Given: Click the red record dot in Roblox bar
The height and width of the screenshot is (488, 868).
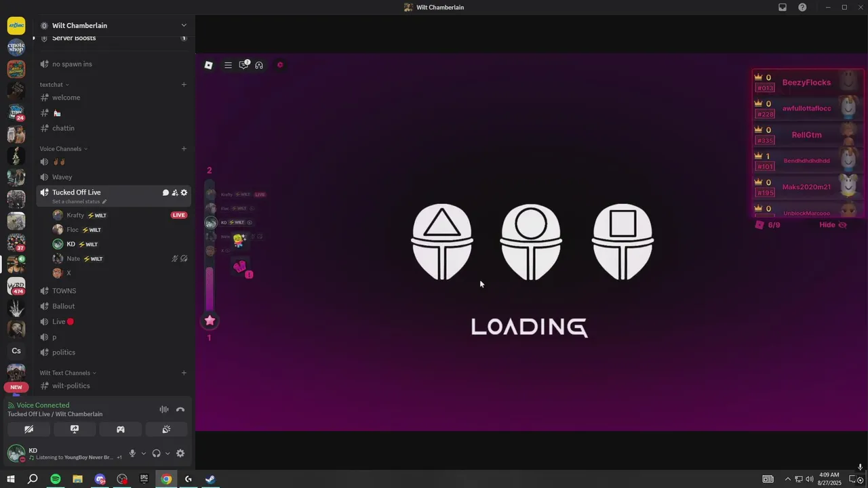Looking at the screenshot, I should 280,65.
